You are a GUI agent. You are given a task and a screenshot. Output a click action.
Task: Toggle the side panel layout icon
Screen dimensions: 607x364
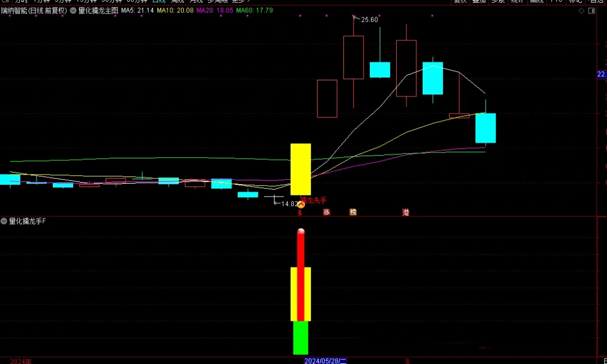click(x=592, y=11)
